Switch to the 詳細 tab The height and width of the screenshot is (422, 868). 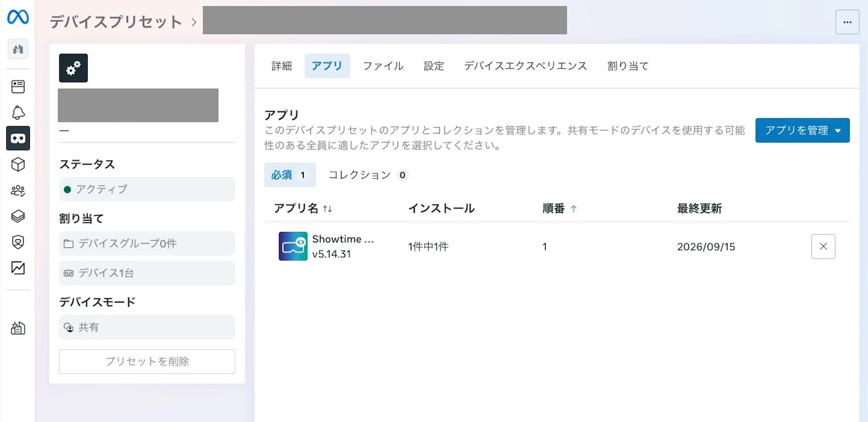(x=282, y=66)
